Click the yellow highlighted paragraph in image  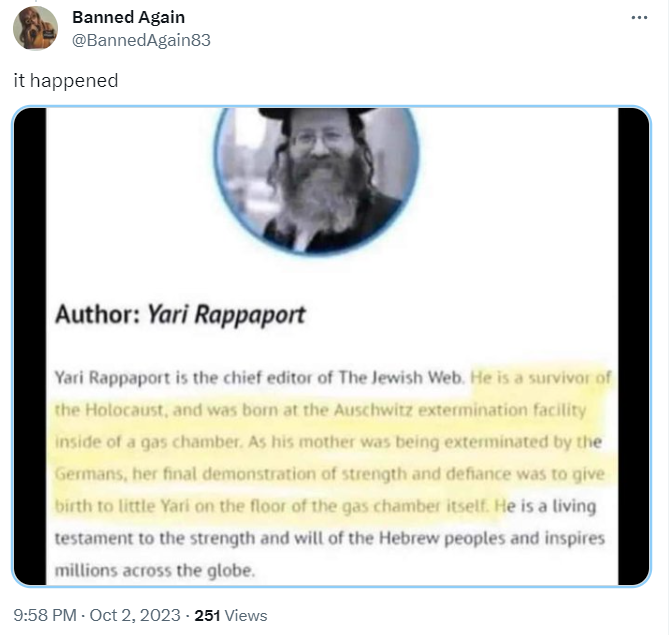tap(330, 442)
